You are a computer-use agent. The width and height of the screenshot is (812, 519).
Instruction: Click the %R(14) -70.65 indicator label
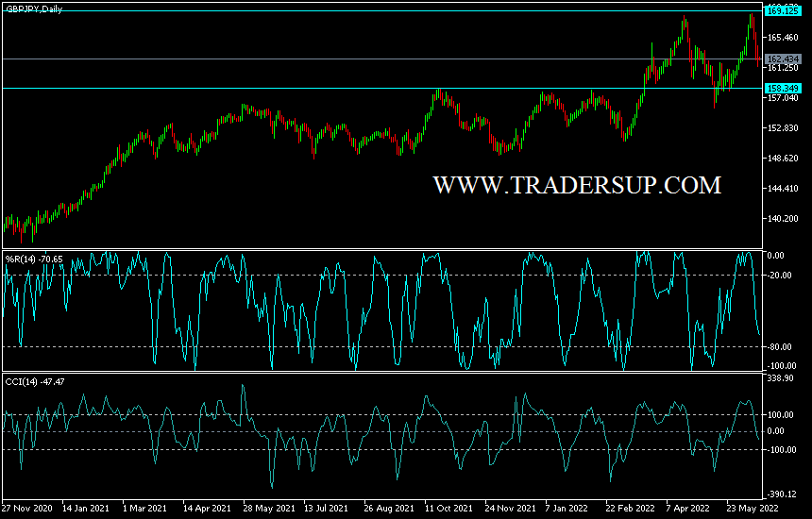click(x=34, y=259)
